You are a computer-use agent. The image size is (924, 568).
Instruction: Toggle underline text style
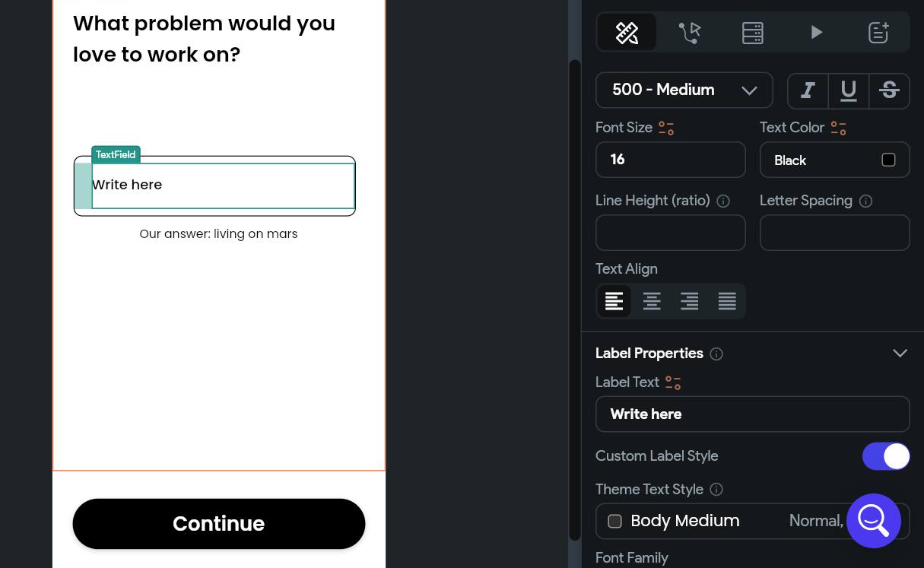(x=849, y=91)
